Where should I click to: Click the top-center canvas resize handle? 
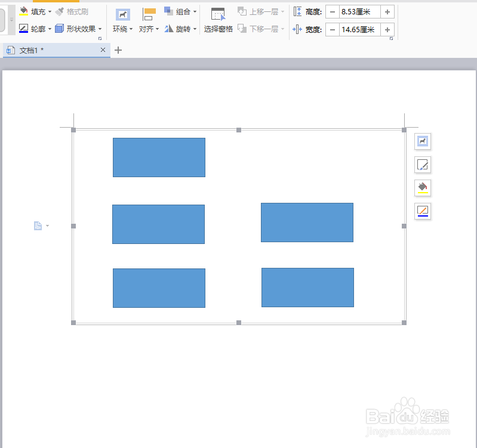pyautogui.click(x=239, y=130)
